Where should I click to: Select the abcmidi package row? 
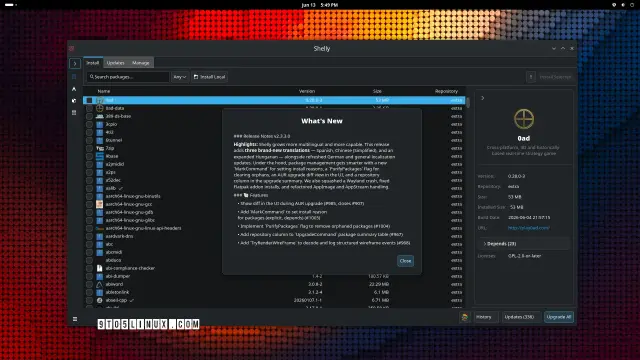tap(274, 252)
